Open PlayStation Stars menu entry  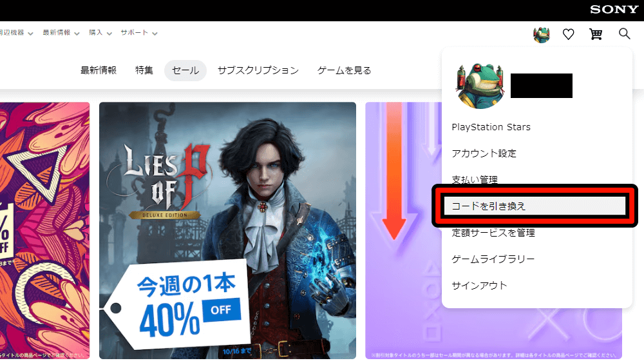click(x=491, y=127)
